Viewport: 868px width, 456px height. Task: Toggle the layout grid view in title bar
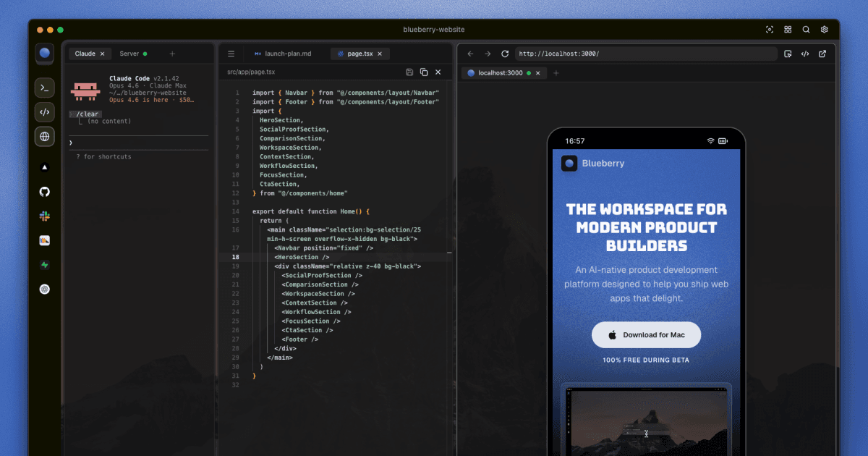[788, 30]
